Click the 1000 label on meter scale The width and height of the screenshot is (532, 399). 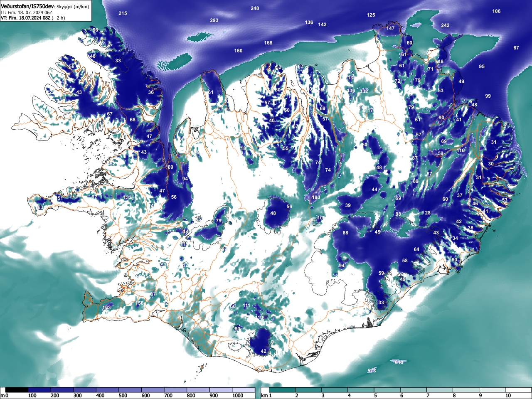[x=238, y=396]
